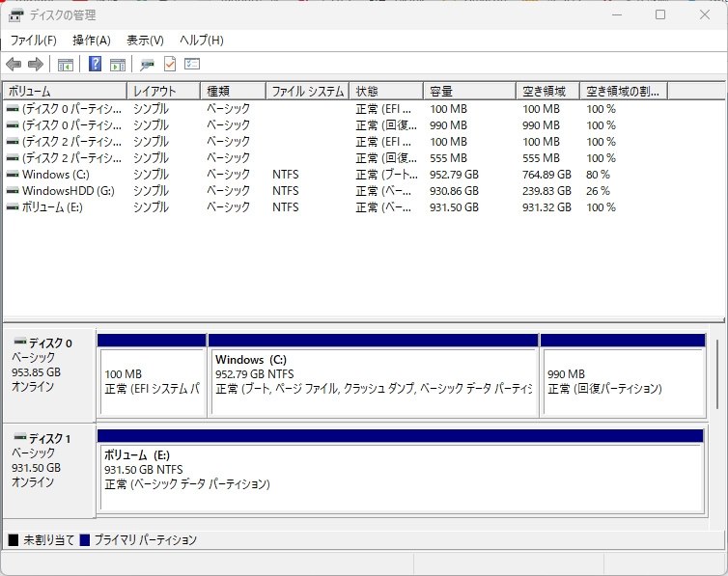
Task: Click the checkmark properties toolbar icon
Action: 170,64
